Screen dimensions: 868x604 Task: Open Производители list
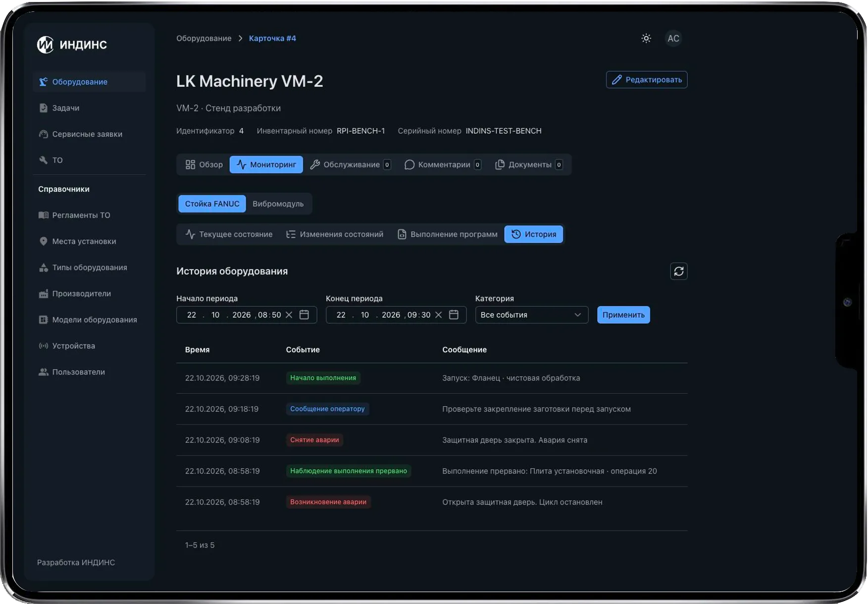(89, 294)
